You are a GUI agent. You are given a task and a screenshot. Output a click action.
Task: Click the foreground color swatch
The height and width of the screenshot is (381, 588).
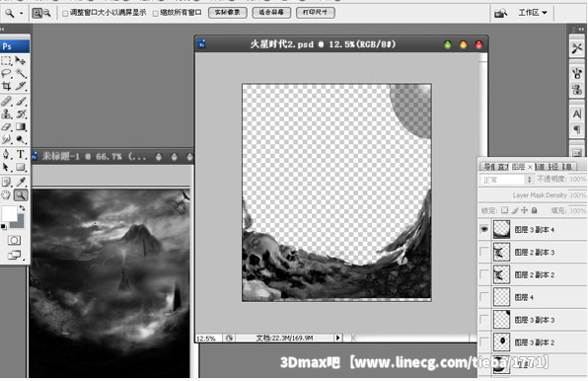pos(9,214)
